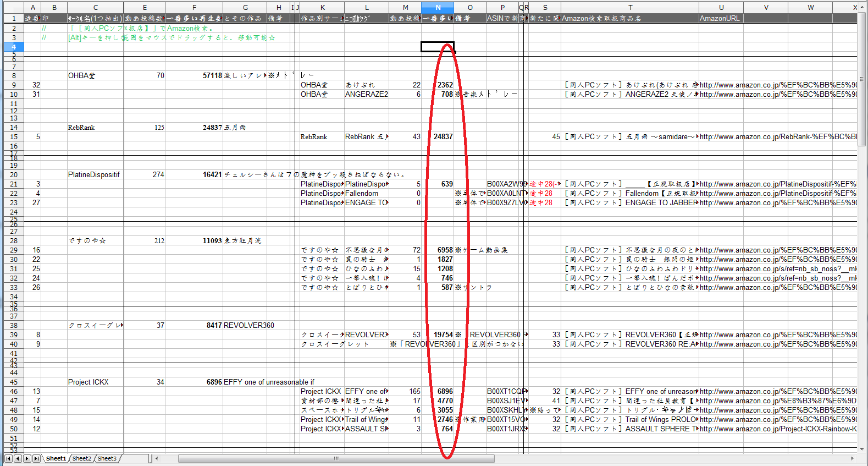Select the cell with value 11093
This screenshot has width=868, height=466.
point(194,240)
